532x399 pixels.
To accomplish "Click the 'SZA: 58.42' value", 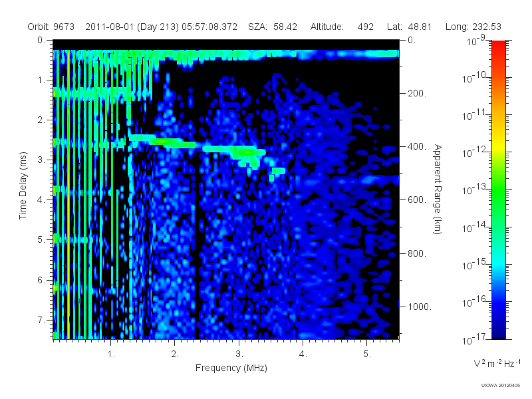I will point(273,27).
